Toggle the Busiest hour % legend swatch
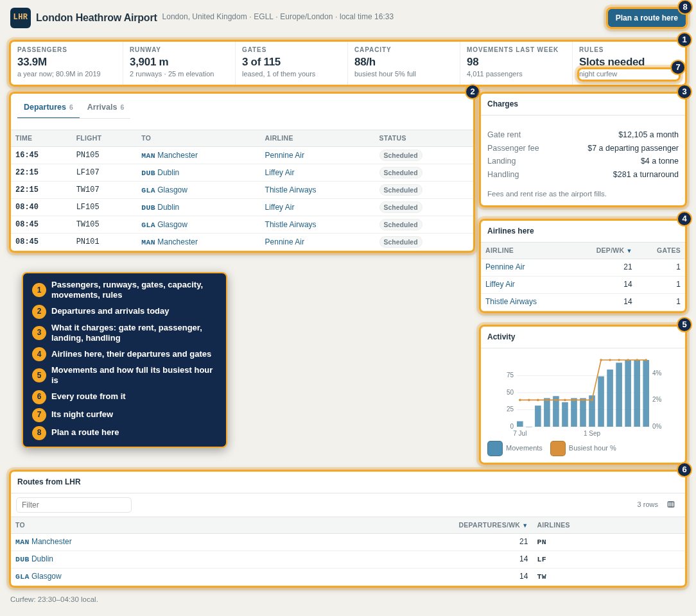The height and width of the screenshot is (616, 696). click(557, 449)
